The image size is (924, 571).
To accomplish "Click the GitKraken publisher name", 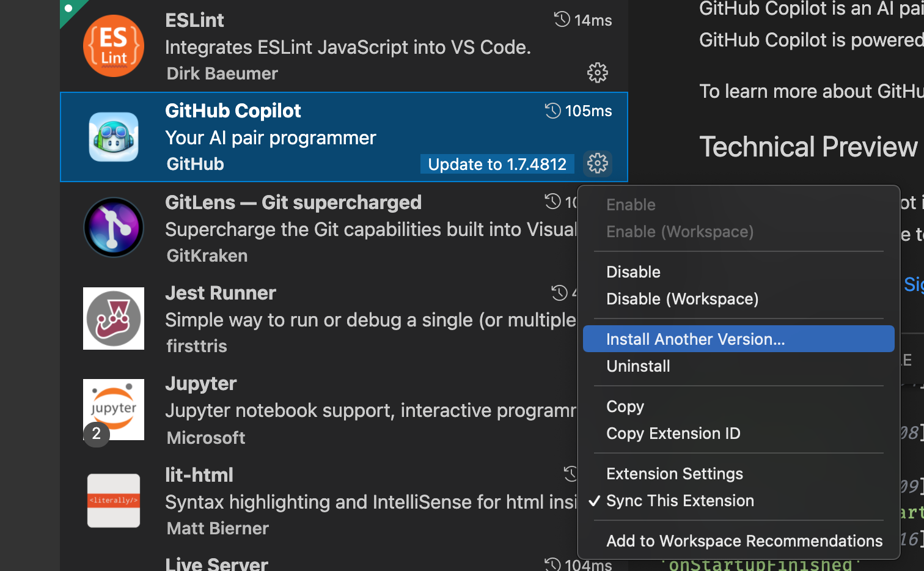I will click(x=207, y=256).
